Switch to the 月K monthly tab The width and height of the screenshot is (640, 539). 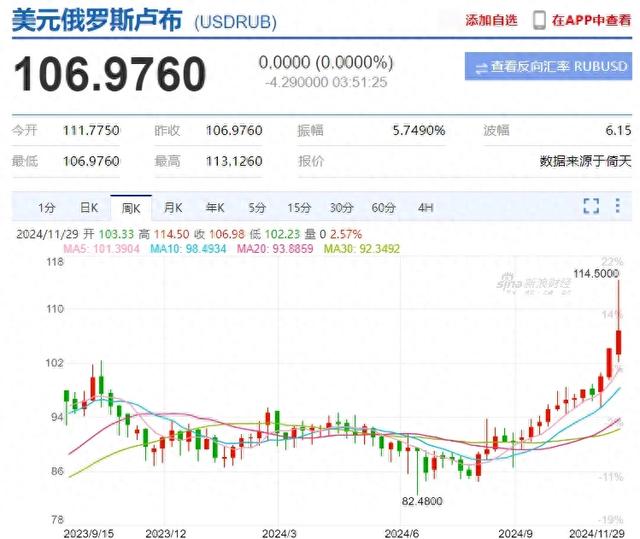point(173,208)
